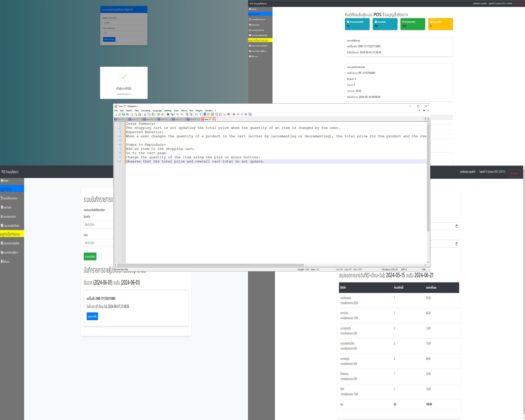Click the Cut scissors toolbar icon

145,114
